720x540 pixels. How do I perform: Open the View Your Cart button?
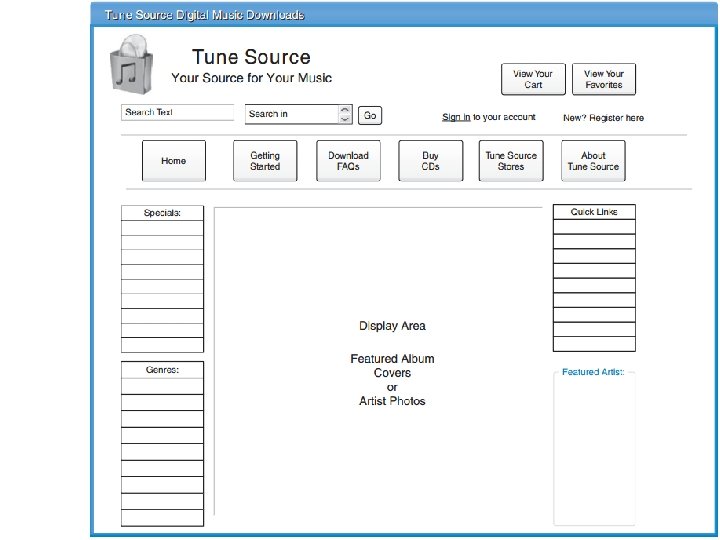click(x=533, y=79)
